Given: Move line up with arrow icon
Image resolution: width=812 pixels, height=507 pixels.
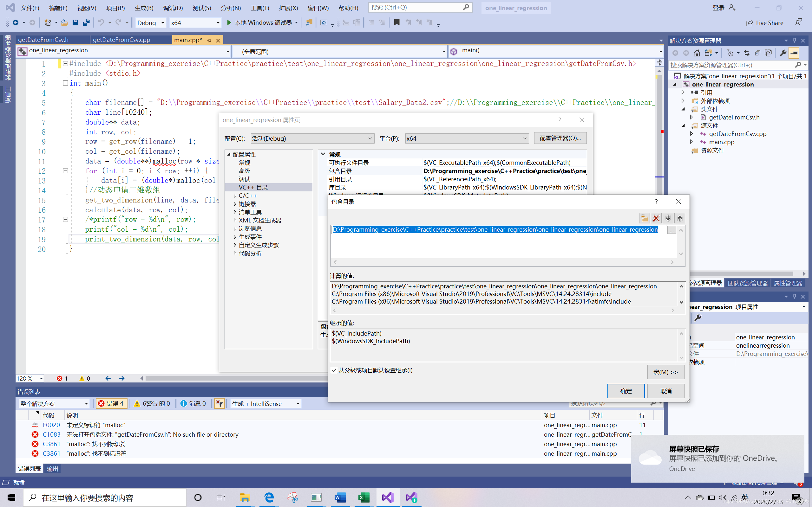Looking at the screenshot, I should 679,218.
